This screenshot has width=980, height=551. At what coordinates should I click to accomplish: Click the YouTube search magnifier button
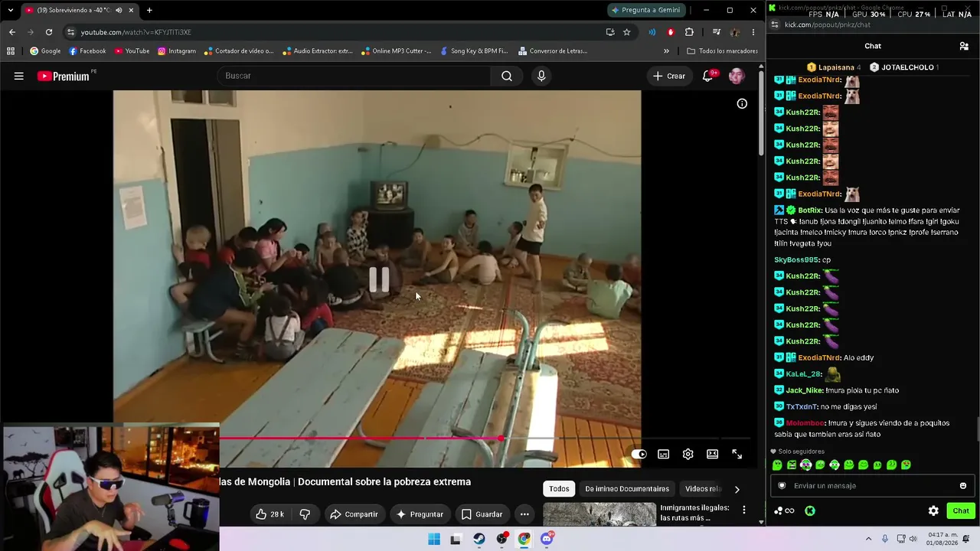click(507, 76)
